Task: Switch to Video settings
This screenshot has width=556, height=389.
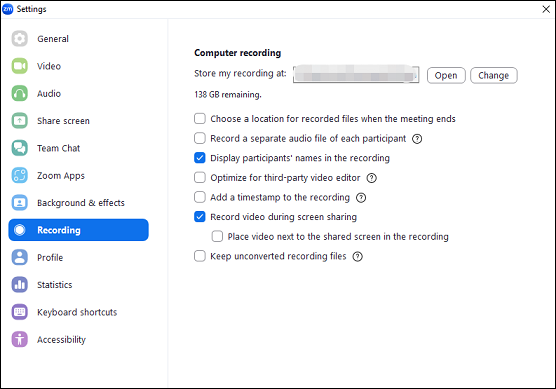Action: point(78,66)
